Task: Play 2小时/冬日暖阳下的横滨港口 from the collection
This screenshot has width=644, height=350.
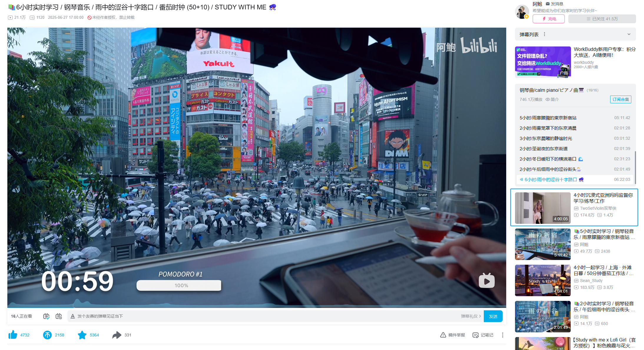Action: click(575, 159)
